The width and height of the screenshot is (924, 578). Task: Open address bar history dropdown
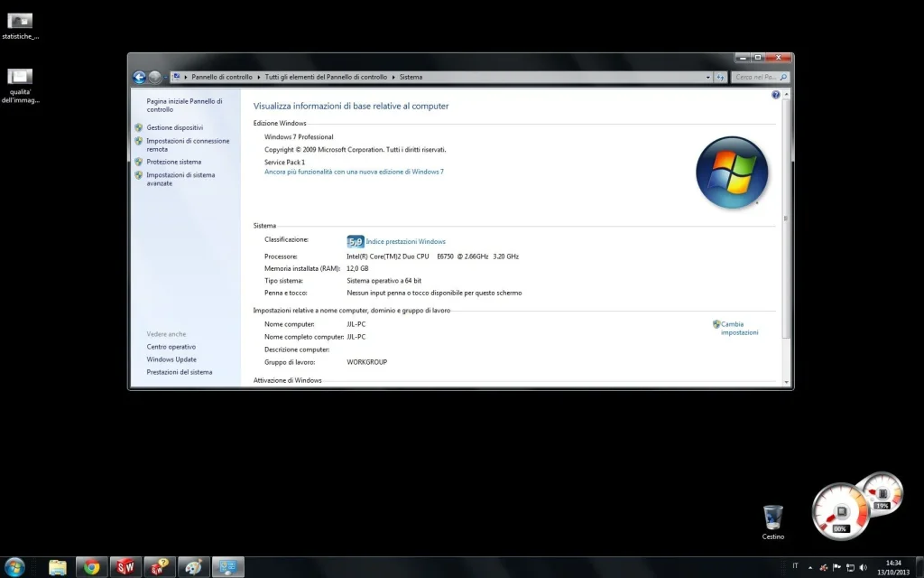tap(707, 78)
